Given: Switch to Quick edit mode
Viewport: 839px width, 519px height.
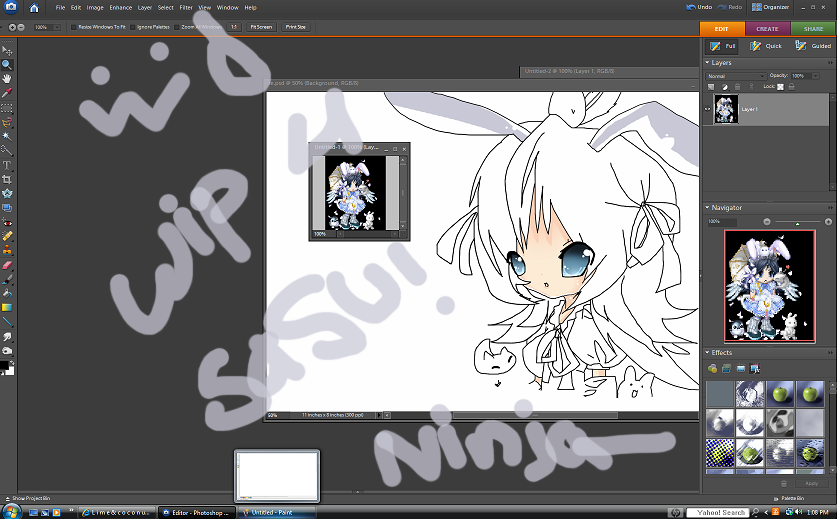Looking at the screenshot, I should coord(766,46).
